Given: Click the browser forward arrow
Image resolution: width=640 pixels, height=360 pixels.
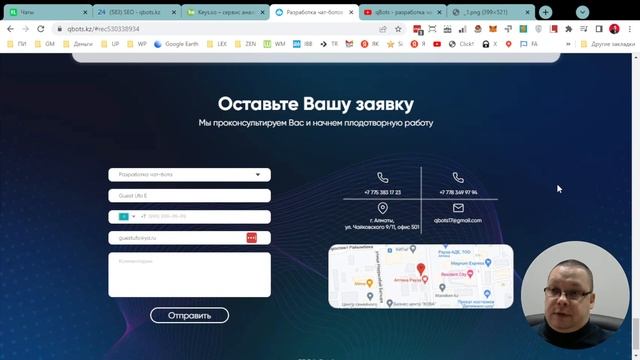Looking at the screenshot, I should pyautogui.click(x=25, y=29).
